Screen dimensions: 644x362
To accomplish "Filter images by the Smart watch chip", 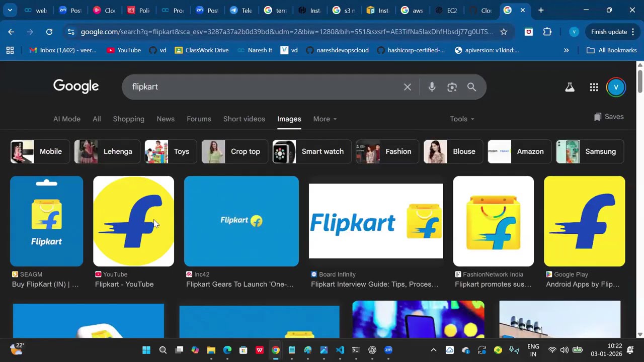I will tap(312, 152).
